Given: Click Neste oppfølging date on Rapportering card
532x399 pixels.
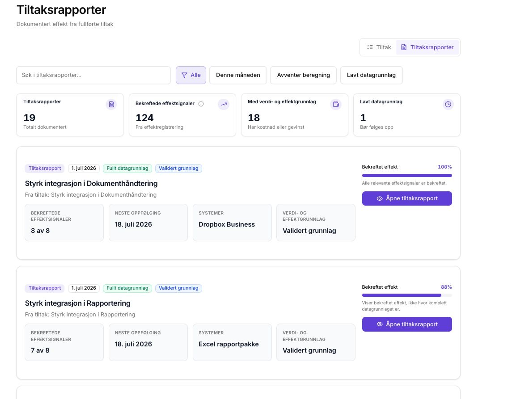Looking at the screenshot, I should (x=133, y=344).
